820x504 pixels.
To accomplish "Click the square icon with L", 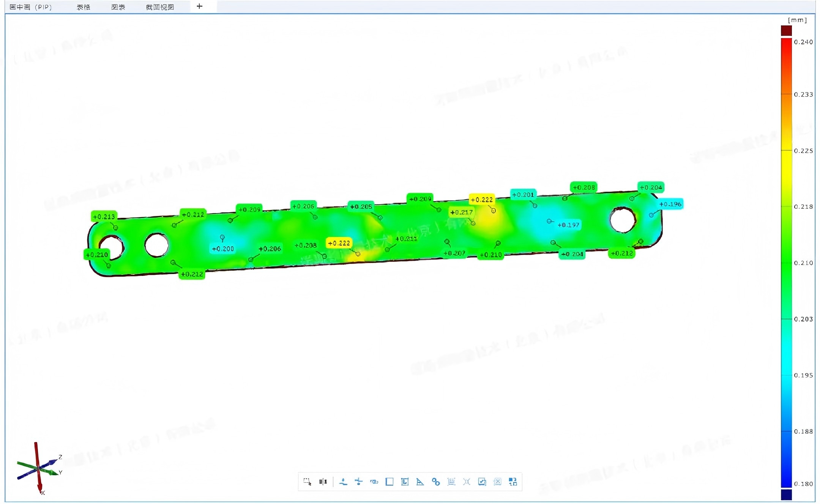I will 405,482.
